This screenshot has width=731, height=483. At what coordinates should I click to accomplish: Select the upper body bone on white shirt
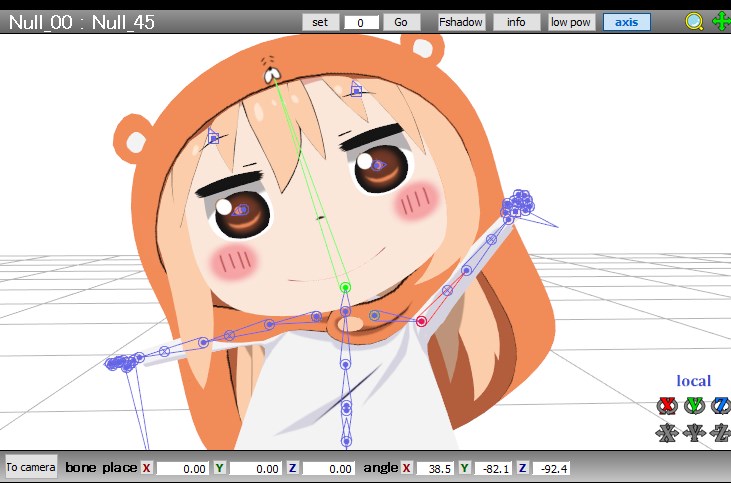pos(345,364)
